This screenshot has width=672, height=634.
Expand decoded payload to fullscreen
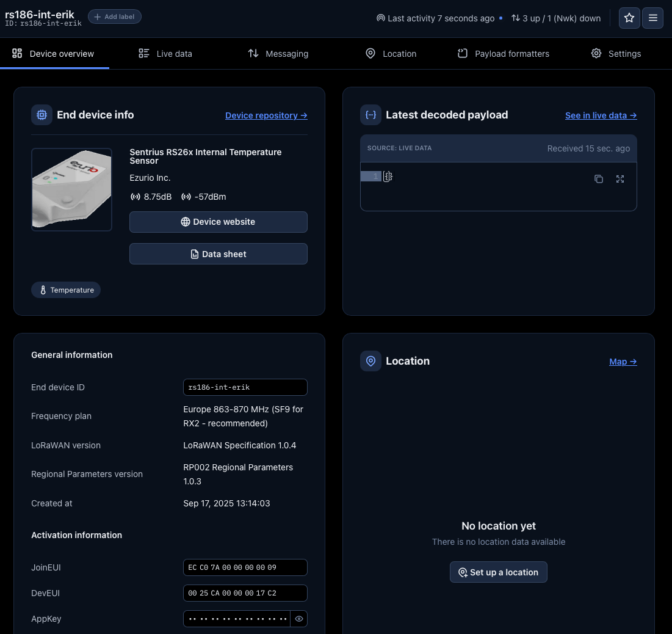[620, 179]
